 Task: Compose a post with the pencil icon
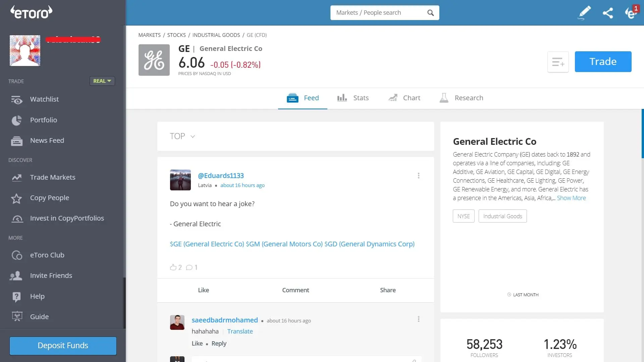click(x=584, y=12)
